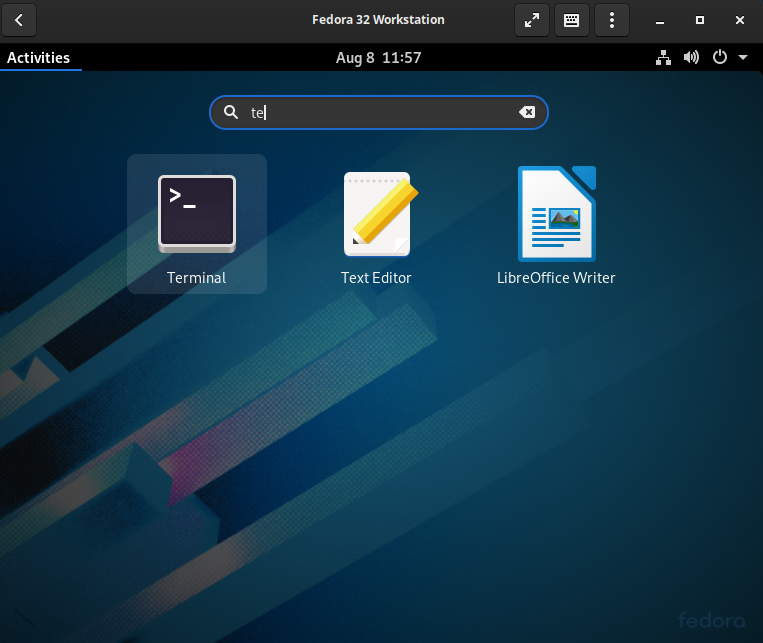Image resolution: width=763 pixels, height=643 pixels.
Task: Open the three-dot VM options menu
Action: tap(612, 20)
